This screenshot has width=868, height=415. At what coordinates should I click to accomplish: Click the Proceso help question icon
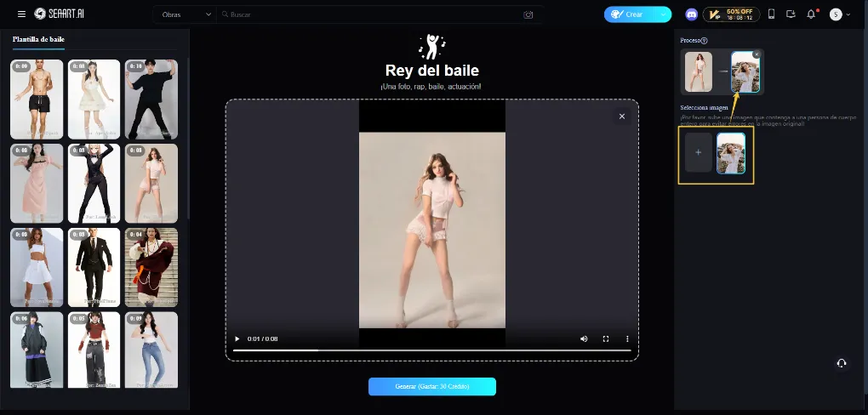705,41
